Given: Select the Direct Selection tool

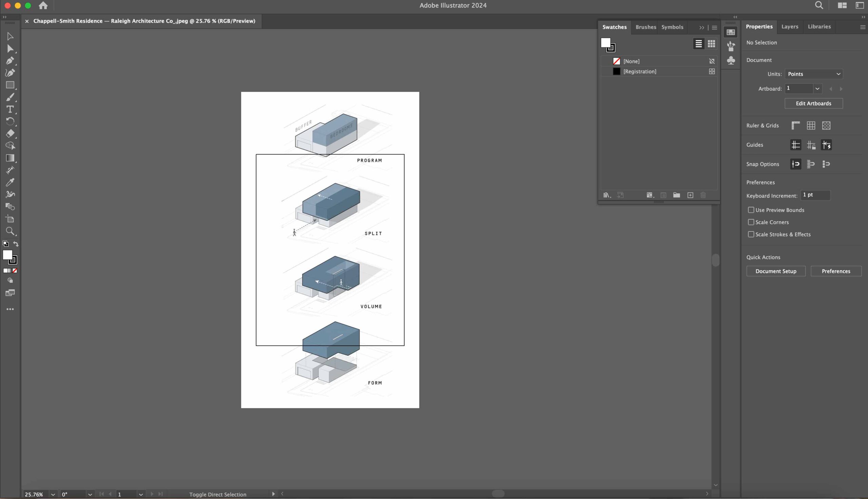Looking at the screenshot, I should pos(10,48).
